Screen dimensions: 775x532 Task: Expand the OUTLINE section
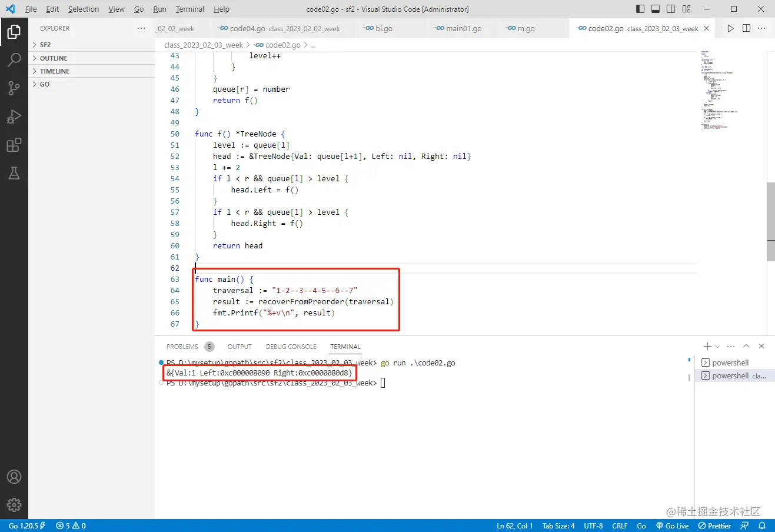coord(91,58)
